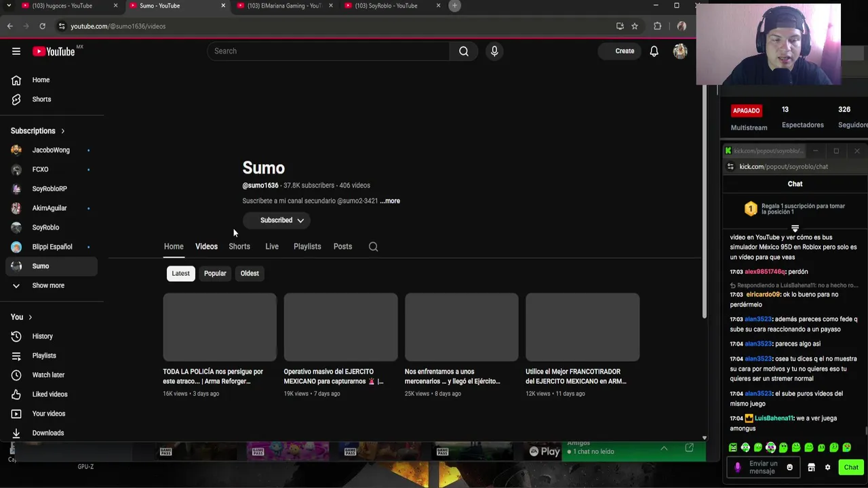The height and width of the screenshot is (488, 868).
Task: Open Utilice el Mejor FRANCOTIRADOR video thumbnail
Action: pos(583,327)
